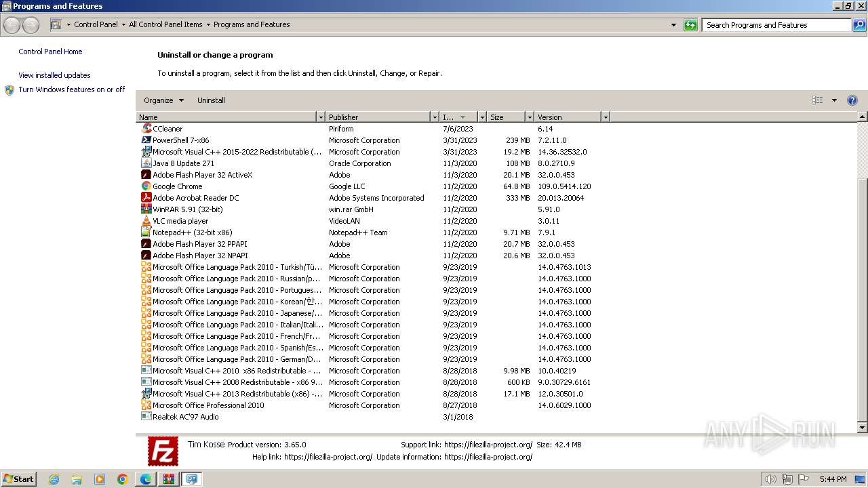Select Visual C++ 2013 Redistributable icon
The height and width of the screenshot is (488, 868).
pos(146,394)
